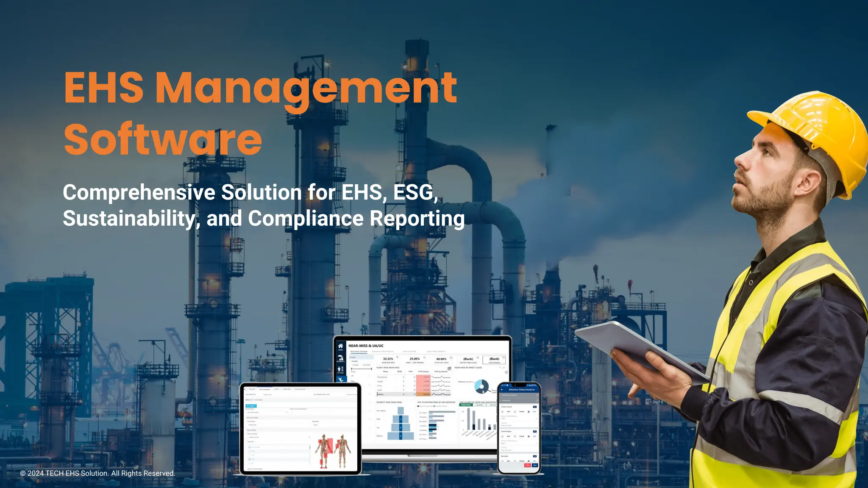
Task: Open the Incidents icon in laptop sidebar
Action: tap(340, 358)
